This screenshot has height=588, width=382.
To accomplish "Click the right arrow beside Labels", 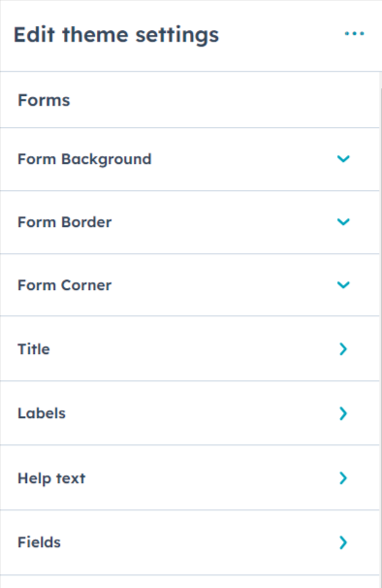I will (x=343, y=413).
